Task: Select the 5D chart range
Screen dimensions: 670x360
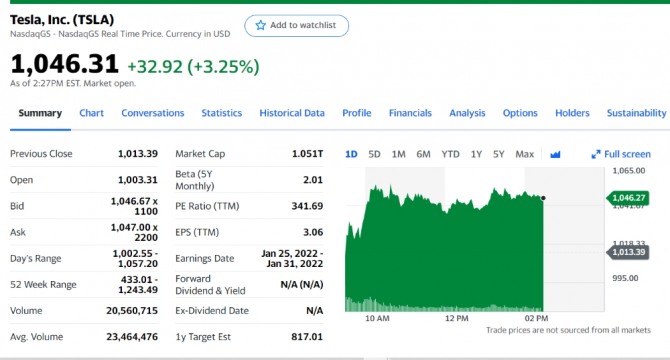Action: click(374, 154)
